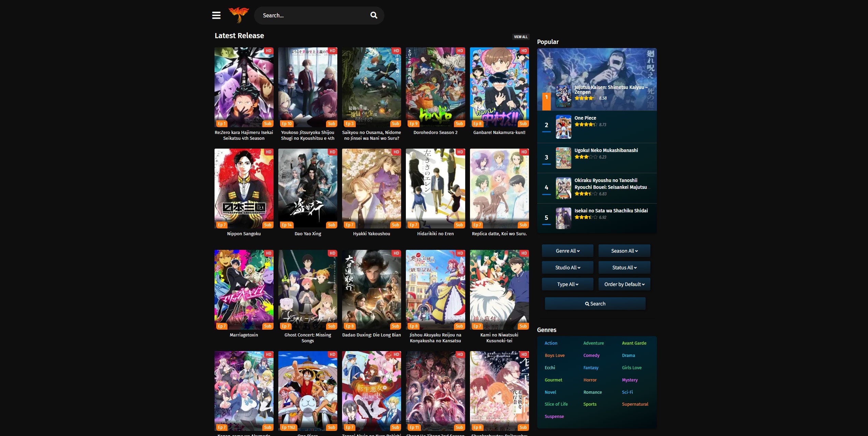Open Replica datte, Koi wo Suru poster
The height and width of the screenshot is (436, 868).
[x=499, y=189]
